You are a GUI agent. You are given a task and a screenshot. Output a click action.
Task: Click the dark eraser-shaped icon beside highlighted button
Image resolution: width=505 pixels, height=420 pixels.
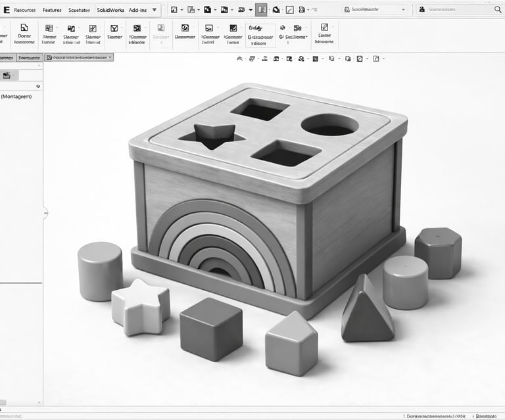pyautogui.click(x=276, y=10)
